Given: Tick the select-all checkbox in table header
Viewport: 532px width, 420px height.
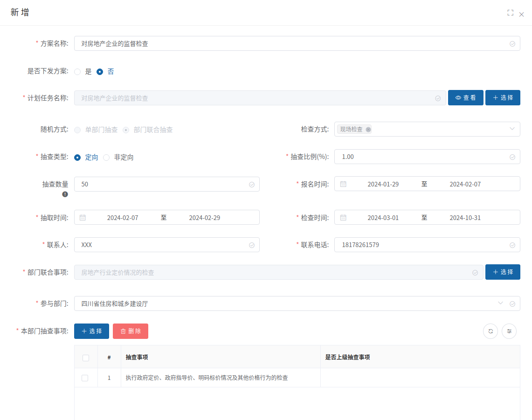Looking at the screenshot, I should click(x=85, y=358).
